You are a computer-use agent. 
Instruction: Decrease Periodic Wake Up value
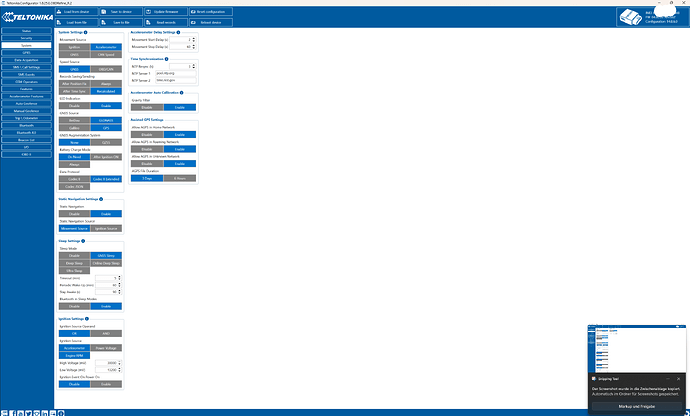pos(119,287)
